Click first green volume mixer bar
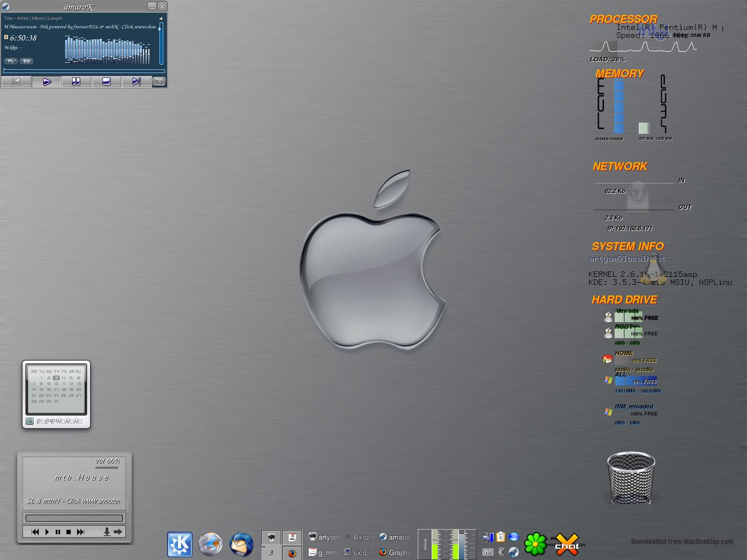Screen dimensions: 747x560 (x=435, y=545)
